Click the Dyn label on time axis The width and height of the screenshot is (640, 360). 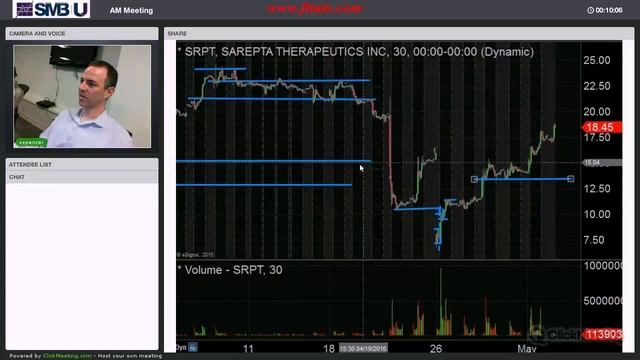pos(181,348)
